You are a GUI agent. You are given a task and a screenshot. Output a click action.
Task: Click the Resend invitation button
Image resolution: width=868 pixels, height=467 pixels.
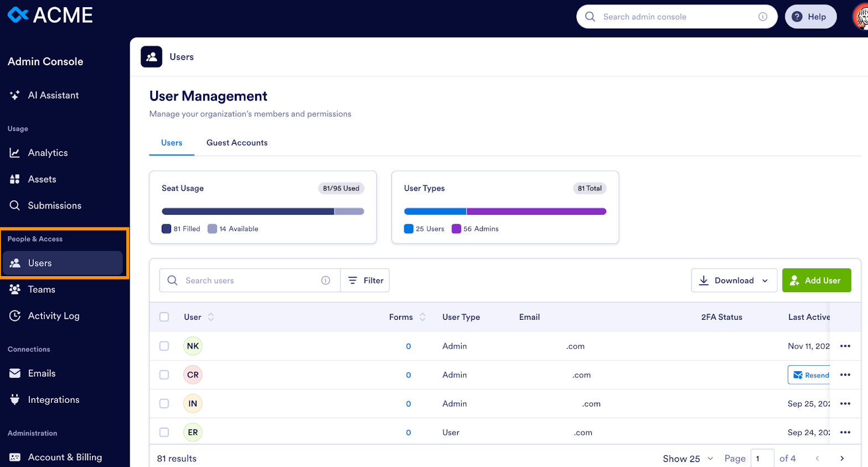810,375
